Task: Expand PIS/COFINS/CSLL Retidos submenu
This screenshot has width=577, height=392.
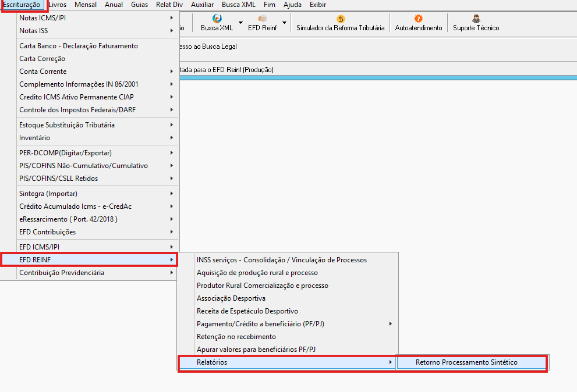Action: (x=97, y=179)
